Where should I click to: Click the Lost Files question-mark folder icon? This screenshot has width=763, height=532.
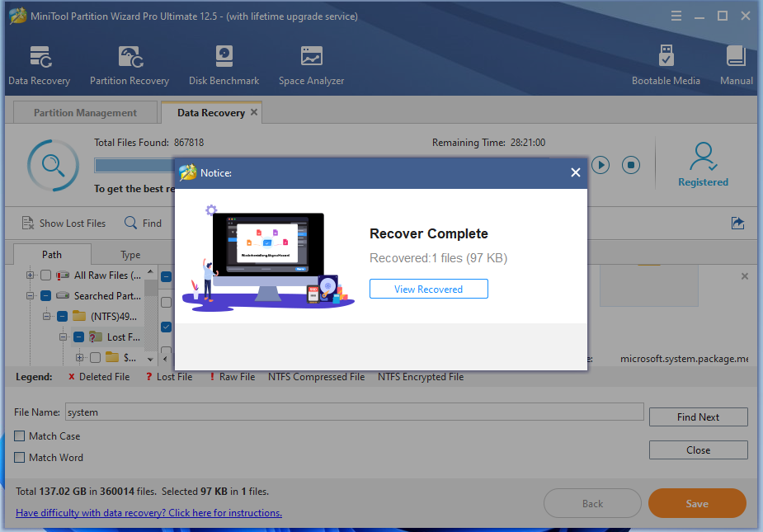96,337
